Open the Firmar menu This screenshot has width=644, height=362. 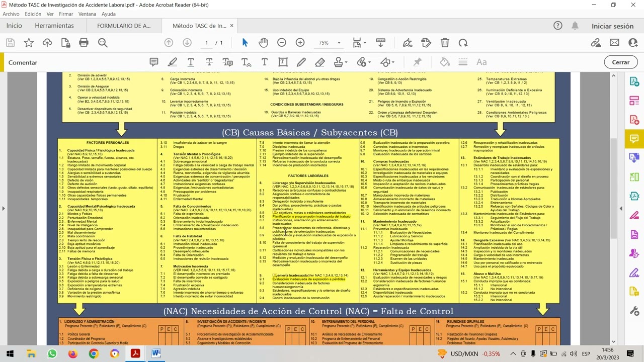tap(66, 14)
